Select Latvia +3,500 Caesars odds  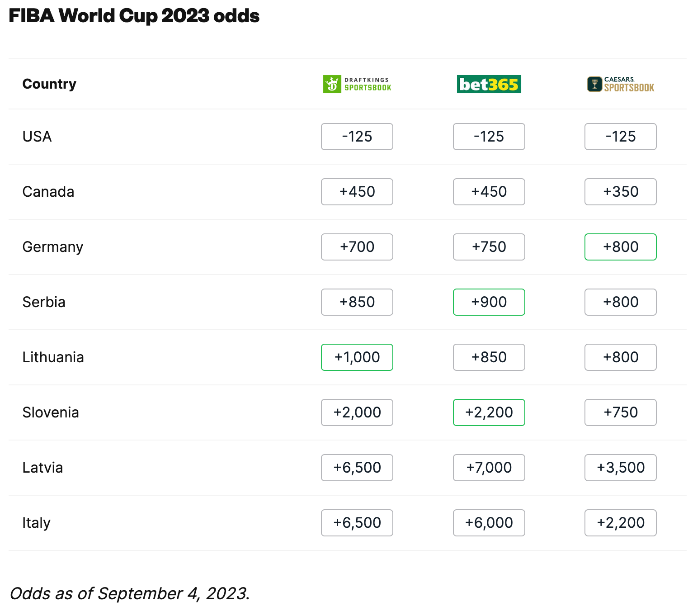621,468
